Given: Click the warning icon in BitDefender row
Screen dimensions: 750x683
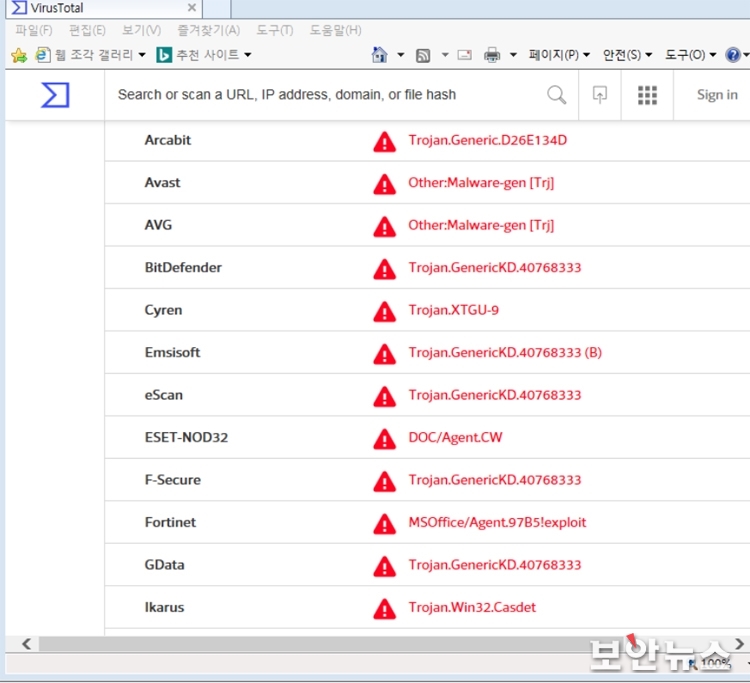Looking at the screenshot, I should point(385,269).
